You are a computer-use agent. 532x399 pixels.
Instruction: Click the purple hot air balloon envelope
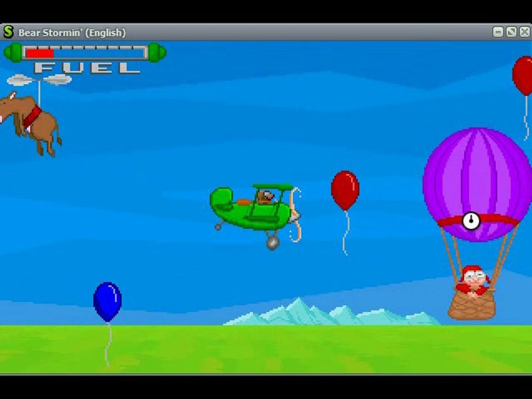(477, 184)
